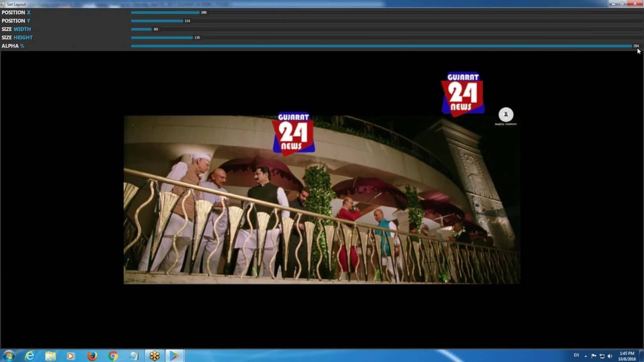644x362 pixels.
Task: Click the Size Height value 135
Action: click(197, 37)
